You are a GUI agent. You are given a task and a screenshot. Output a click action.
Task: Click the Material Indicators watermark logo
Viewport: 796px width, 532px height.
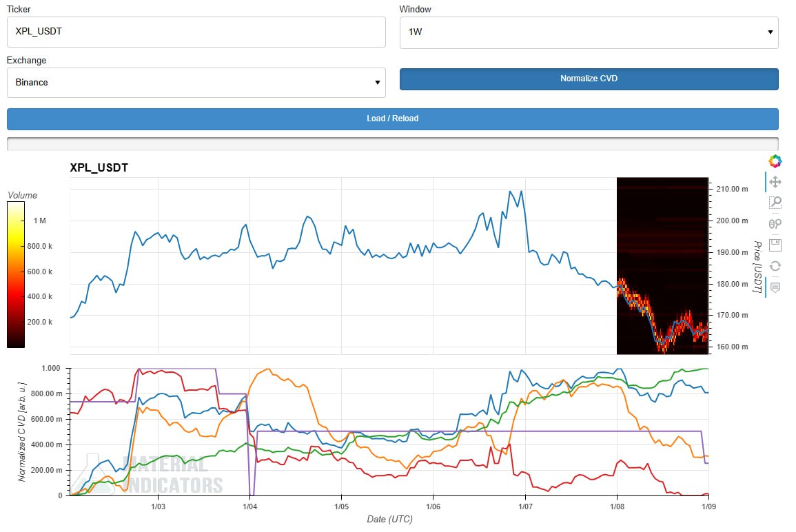[155, 474]
